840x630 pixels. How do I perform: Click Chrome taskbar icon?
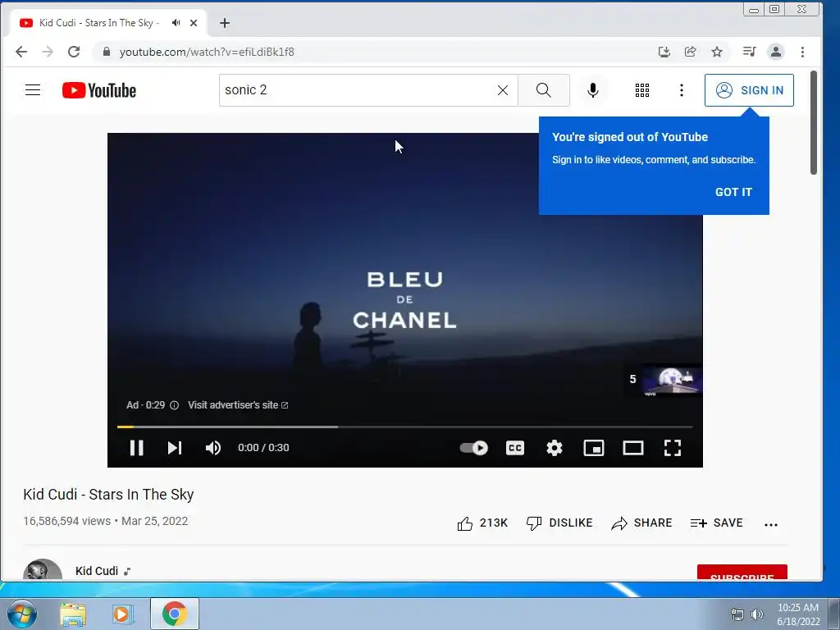[175, 614]
